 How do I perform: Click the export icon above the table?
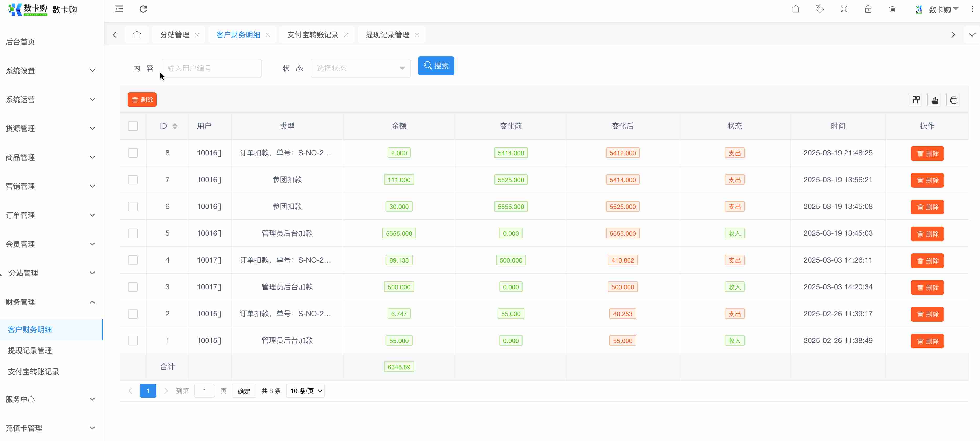935,100
